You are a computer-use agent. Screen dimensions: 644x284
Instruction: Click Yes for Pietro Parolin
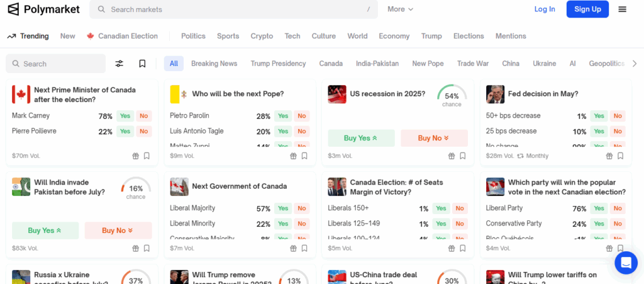[x=283, y=116]
